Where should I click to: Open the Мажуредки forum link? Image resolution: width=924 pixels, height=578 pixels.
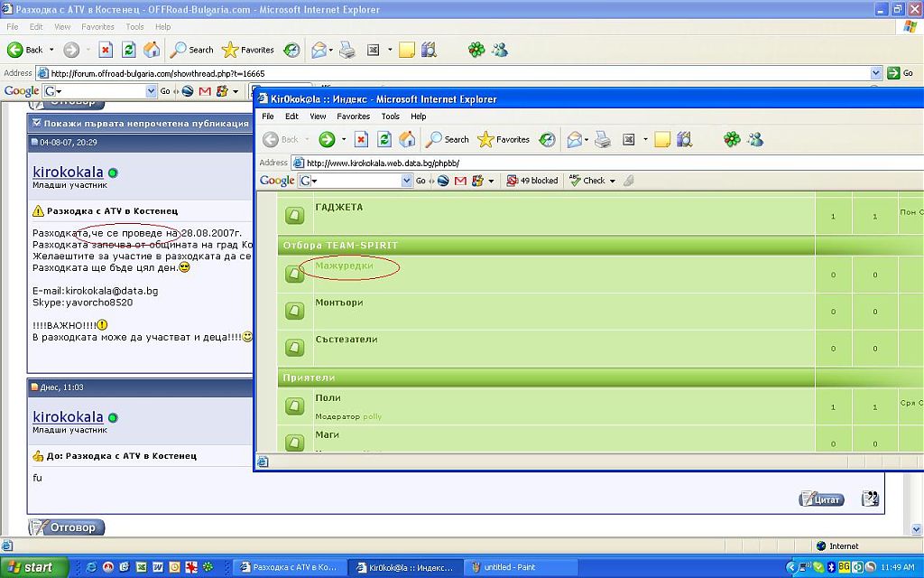[x=344, y=266]
